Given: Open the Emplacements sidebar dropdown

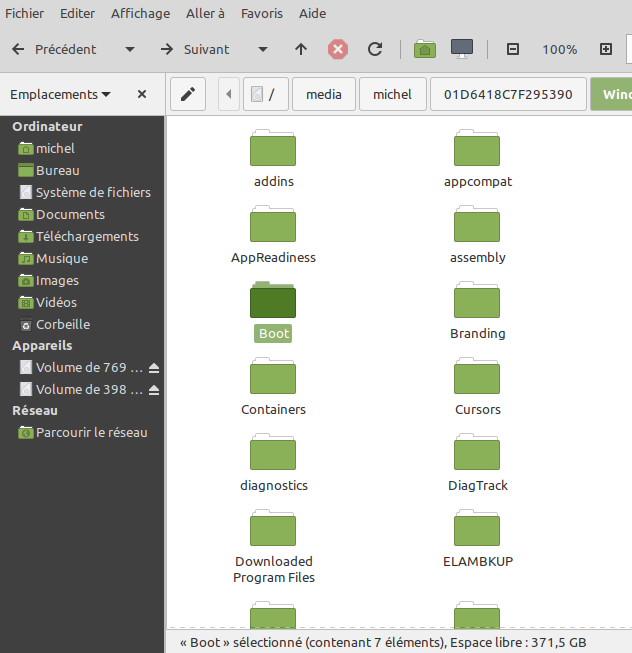Looking at the screenshot, I should point(60,95).
